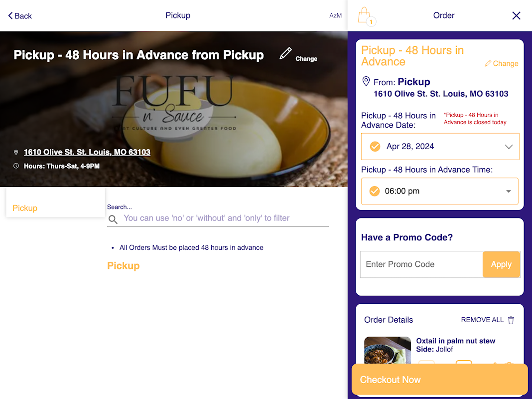Screen dimensions: 532x399
Task: Click the location pin beside From: Pickup
Action: tap(366, 81)
